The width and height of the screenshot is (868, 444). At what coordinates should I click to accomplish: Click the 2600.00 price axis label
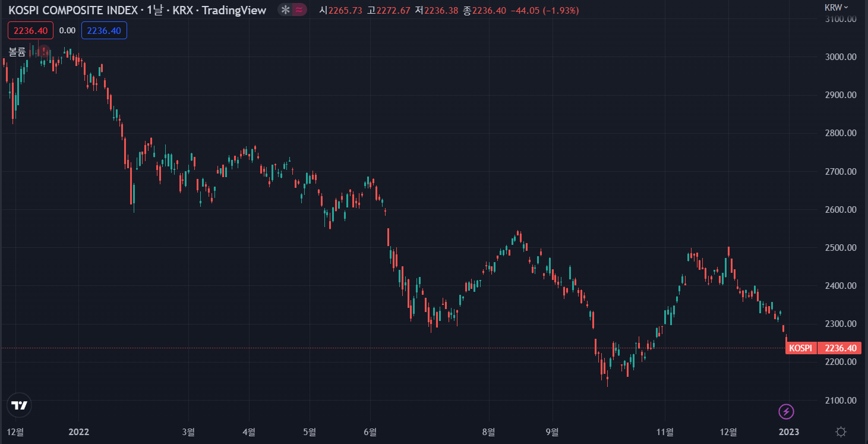[x=839, y=210]
